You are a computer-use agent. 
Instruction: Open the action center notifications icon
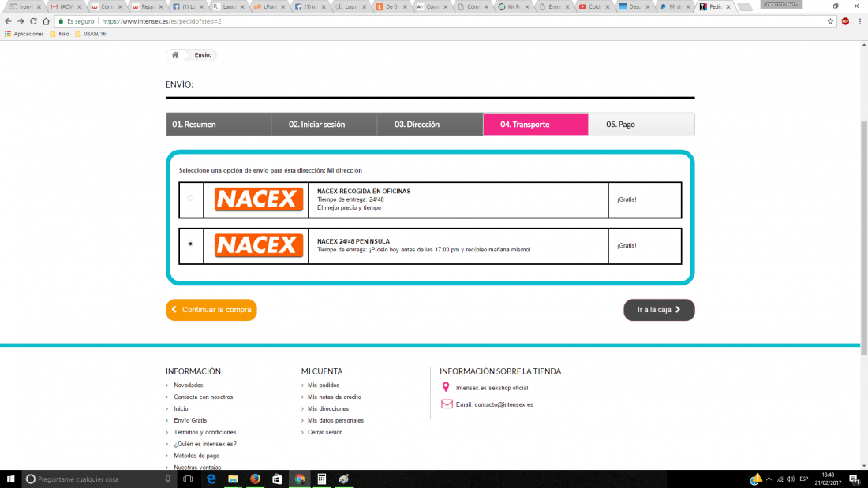(x=855, y=479)
